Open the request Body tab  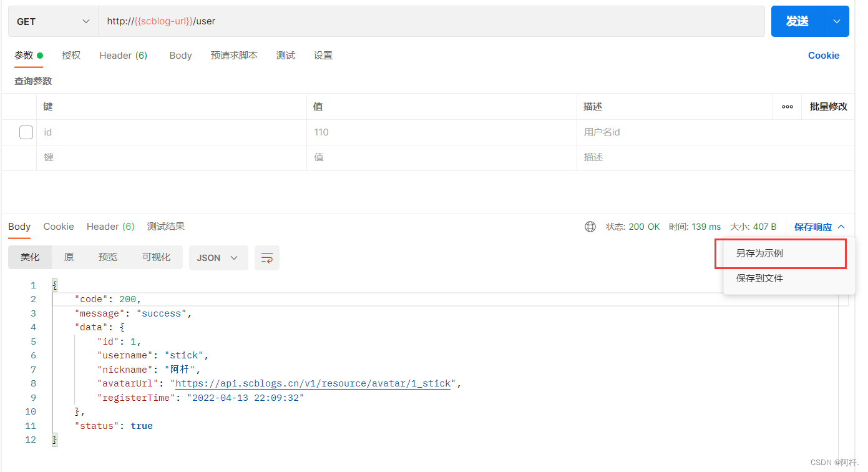click(180, 56)
